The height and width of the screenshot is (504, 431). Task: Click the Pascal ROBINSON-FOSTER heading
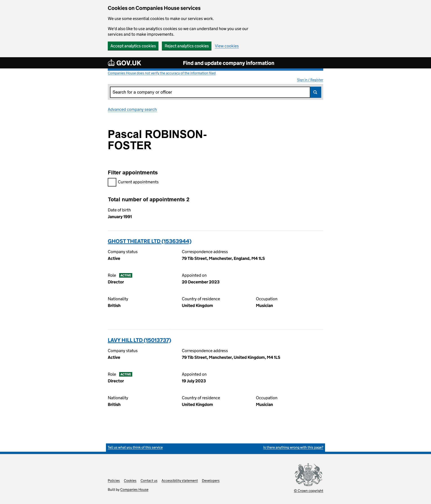(x=157, y=140)
